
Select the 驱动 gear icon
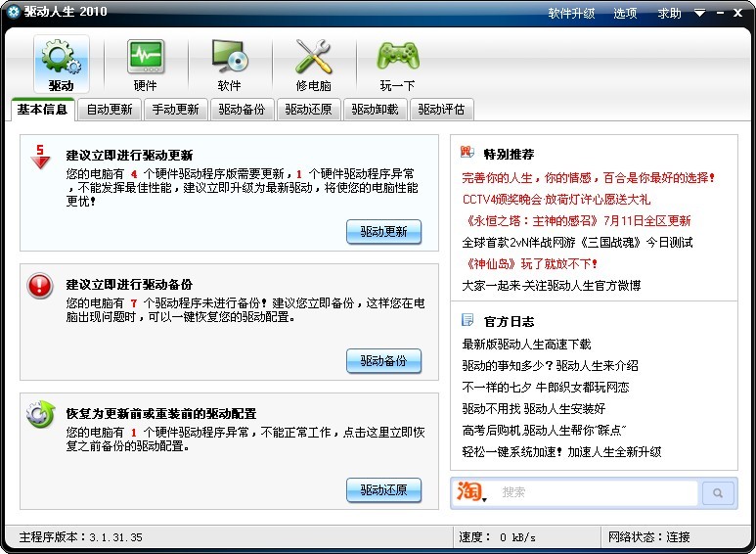click(61, 59)
